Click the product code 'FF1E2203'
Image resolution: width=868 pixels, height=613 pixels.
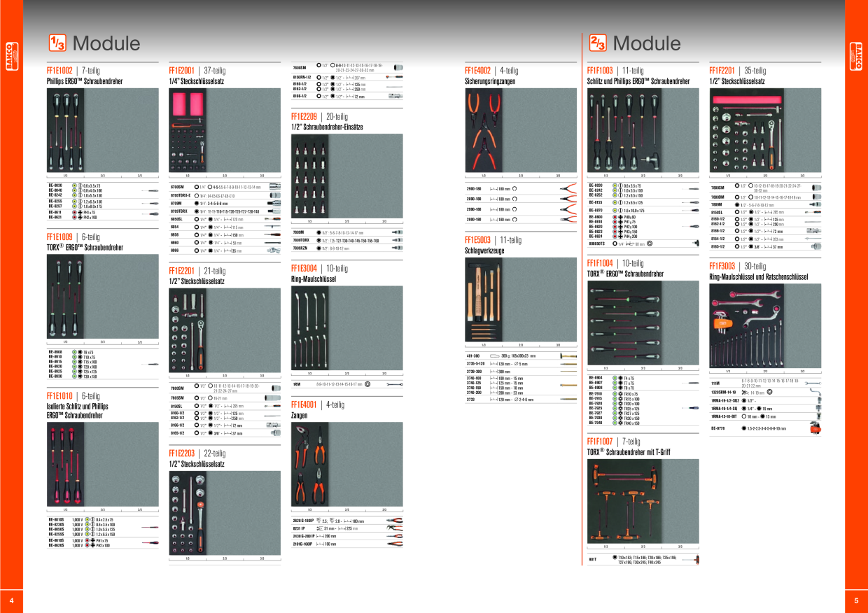[x=182, y=454]
